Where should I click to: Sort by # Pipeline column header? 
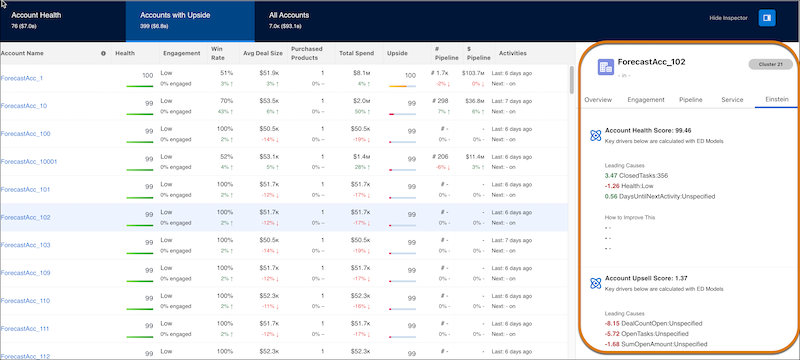[x=447, y=53]
